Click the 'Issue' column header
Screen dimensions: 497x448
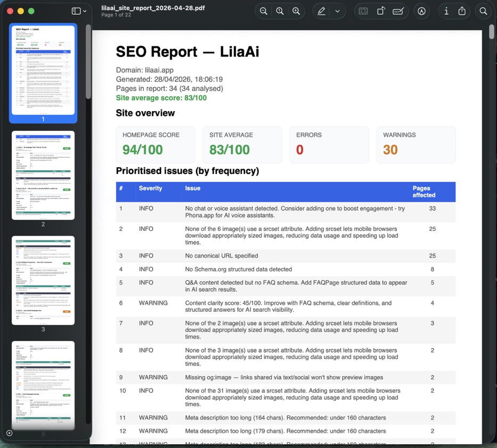tap(193, 188)
